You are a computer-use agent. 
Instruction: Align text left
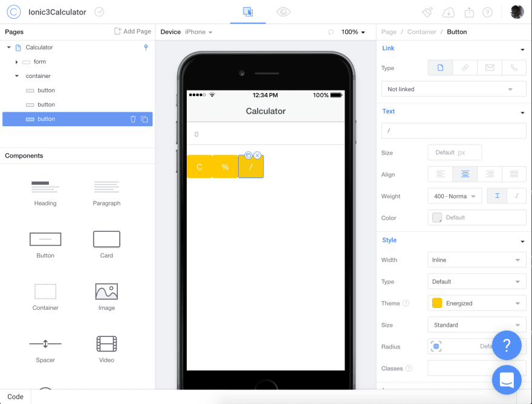[440, 174]
